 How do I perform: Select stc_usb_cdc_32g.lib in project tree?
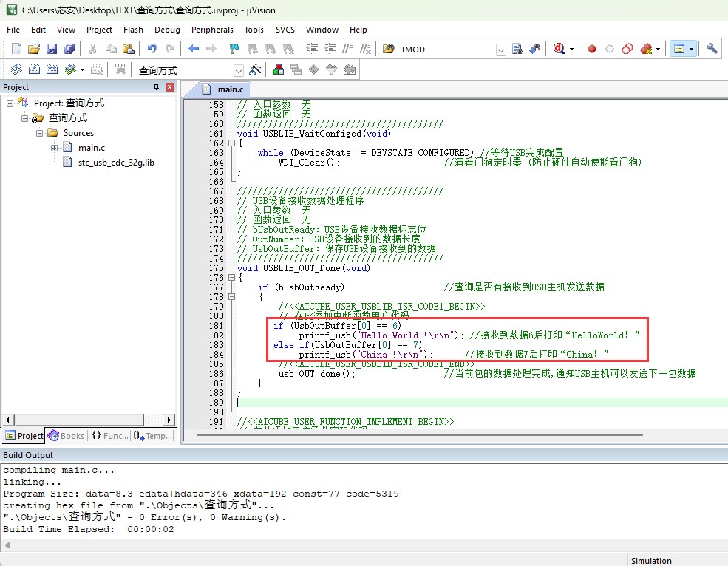click(116, 163)
